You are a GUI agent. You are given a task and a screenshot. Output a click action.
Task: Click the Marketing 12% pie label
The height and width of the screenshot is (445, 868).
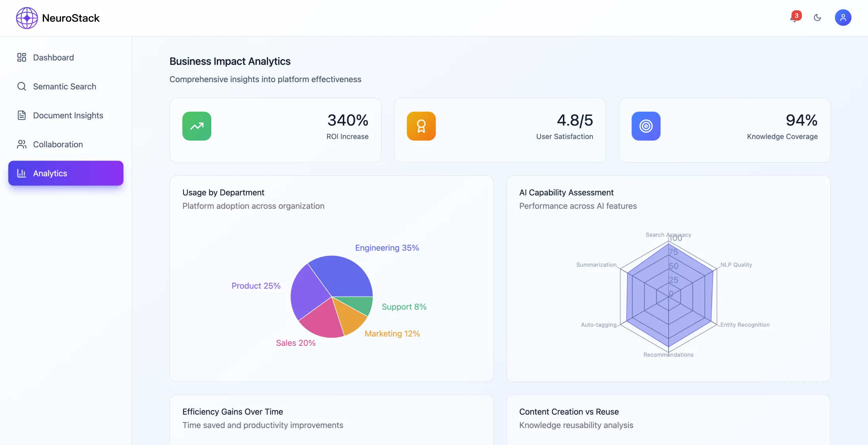click(392, 334)
